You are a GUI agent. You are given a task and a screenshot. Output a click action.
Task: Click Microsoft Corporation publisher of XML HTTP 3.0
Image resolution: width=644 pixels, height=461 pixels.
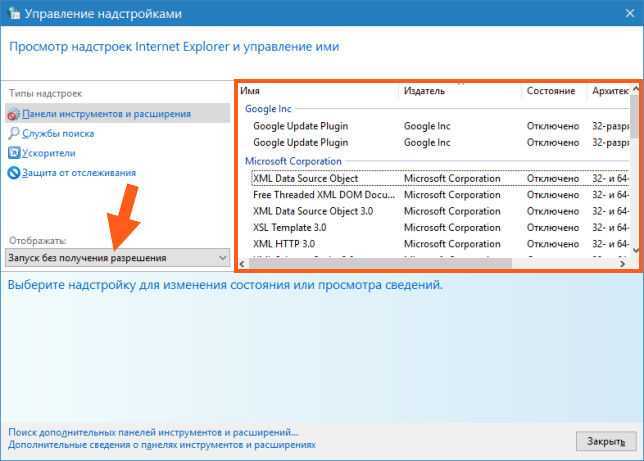(452, 244)
